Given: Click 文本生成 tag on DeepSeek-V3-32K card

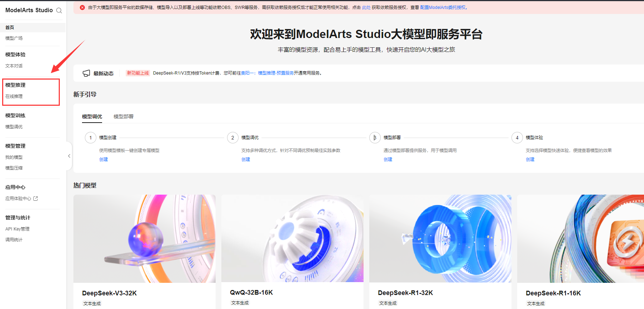Looking at the screenshot, I should (x=92, y=304).
